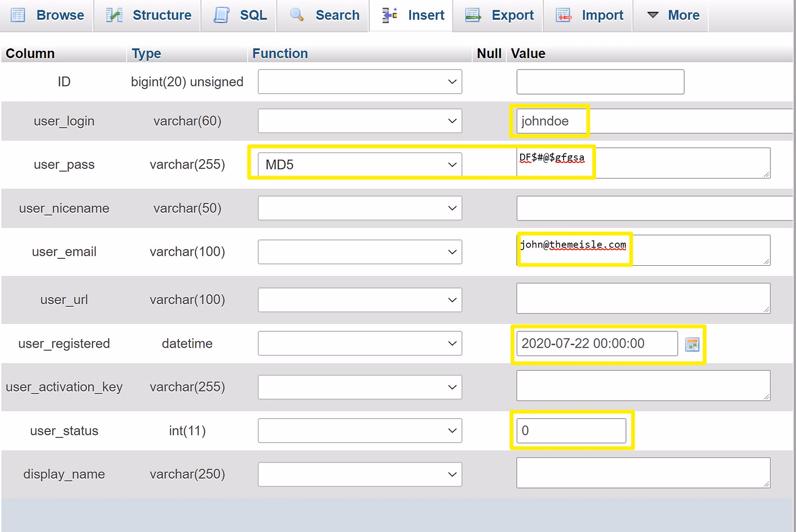This screenshot has height=532, width=796.
Task: Select the johndoe value in user_login field
Action: (x=550, y=121)
